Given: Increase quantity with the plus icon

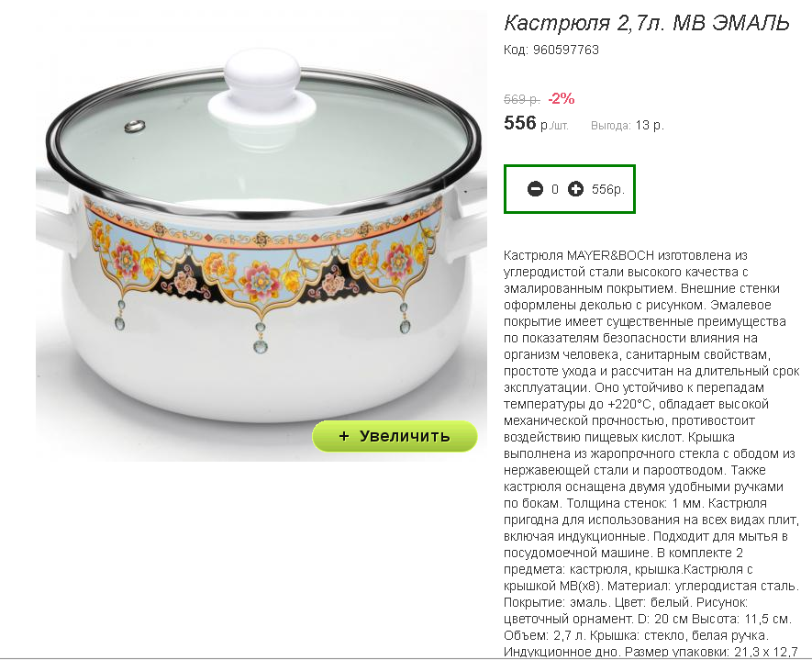Looking at the screenshot, I should point(575,189).
